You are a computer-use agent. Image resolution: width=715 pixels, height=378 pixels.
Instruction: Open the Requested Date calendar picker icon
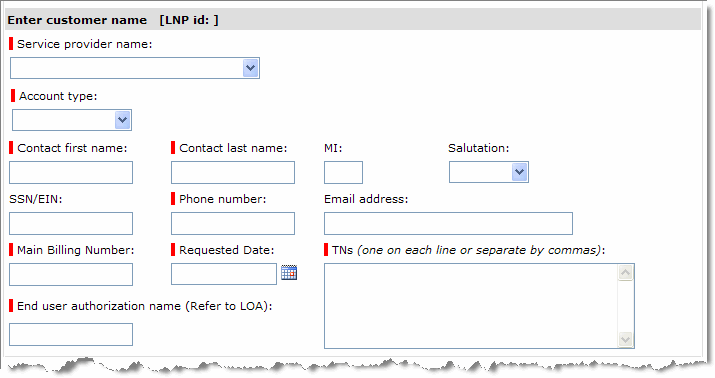click(x=289, y=273)
